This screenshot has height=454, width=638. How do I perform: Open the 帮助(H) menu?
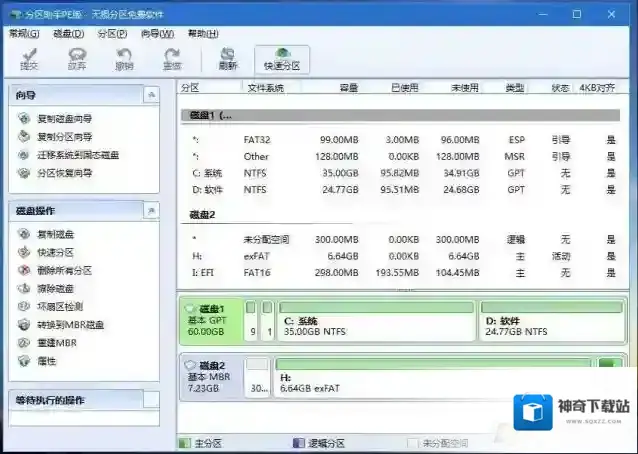click(x=198, y=33)
